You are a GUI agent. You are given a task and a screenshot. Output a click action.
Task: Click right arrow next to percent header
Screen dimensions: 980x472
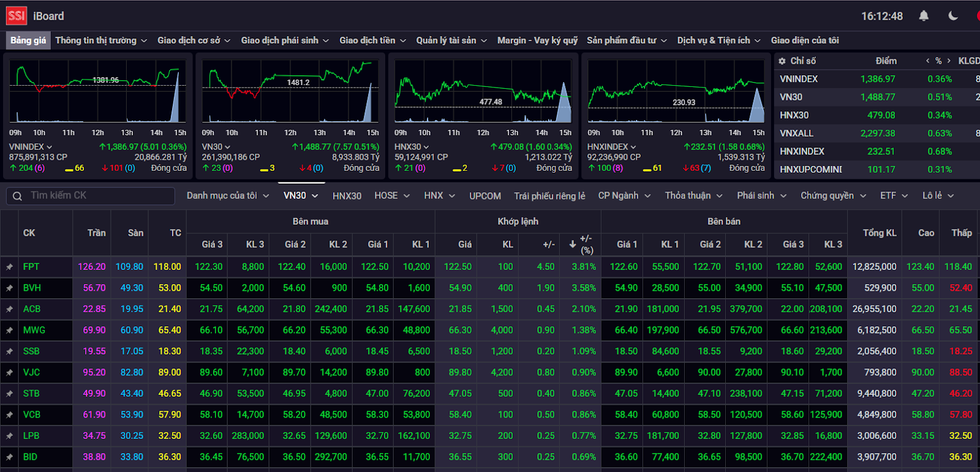pos(949,61)
